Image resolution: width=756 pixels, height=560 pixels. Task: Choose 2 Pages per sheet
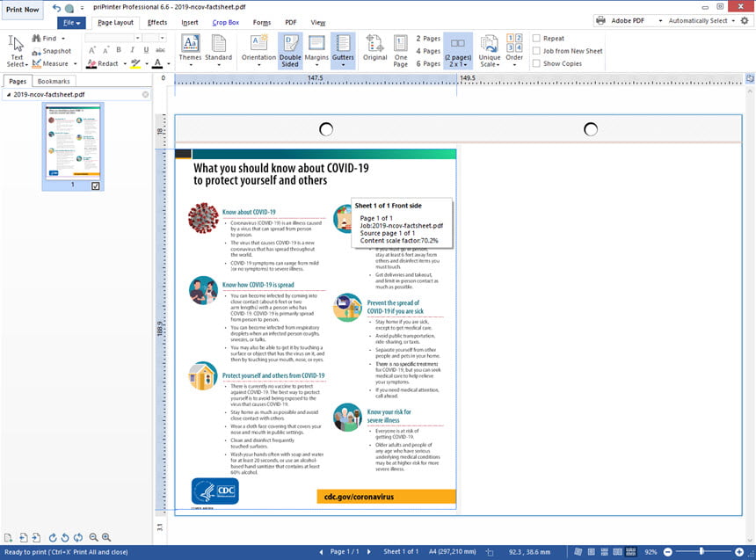click(428, 38)
